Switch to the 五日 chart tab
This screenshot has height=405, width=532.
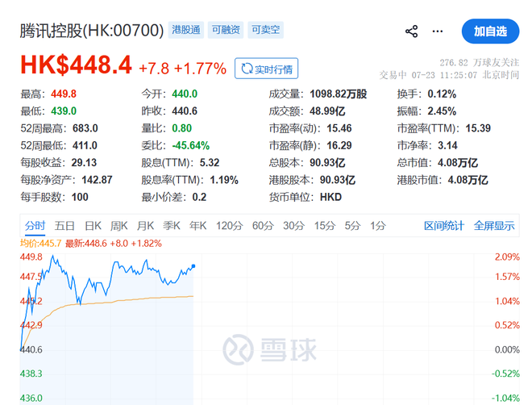click(x=64, y=226)
